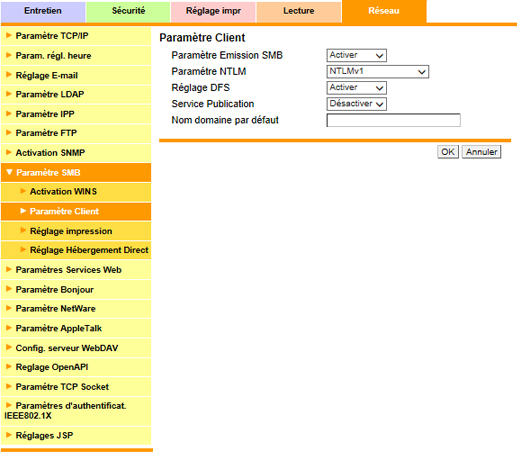Open the Paramètre Emission SMB dropdown
This screenshot has height=469, width=517.
(x=356, y=55)
